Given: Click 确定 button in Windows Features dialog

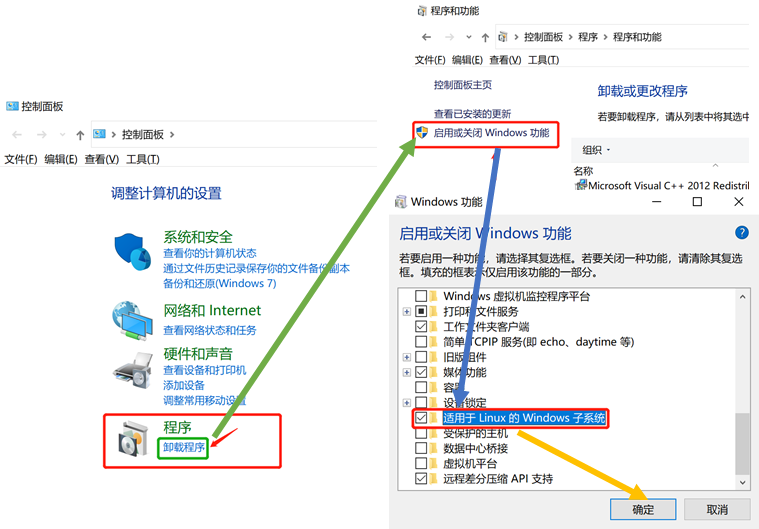Looking at the screenshot, I should [643, 509].
